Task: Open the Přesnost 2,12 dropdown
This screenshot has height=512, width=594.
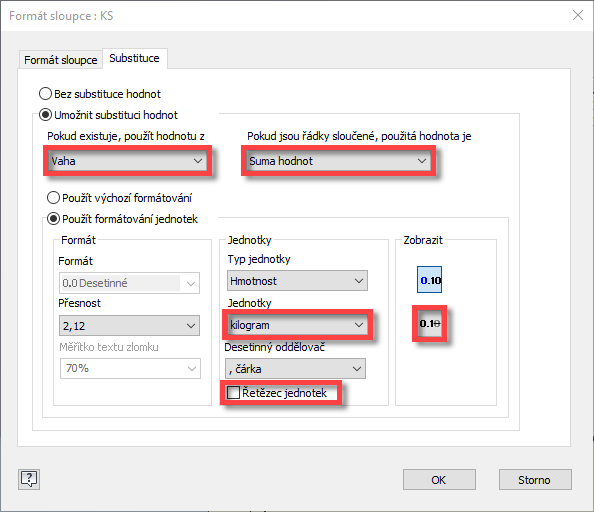Action: [x=129, y=326]
